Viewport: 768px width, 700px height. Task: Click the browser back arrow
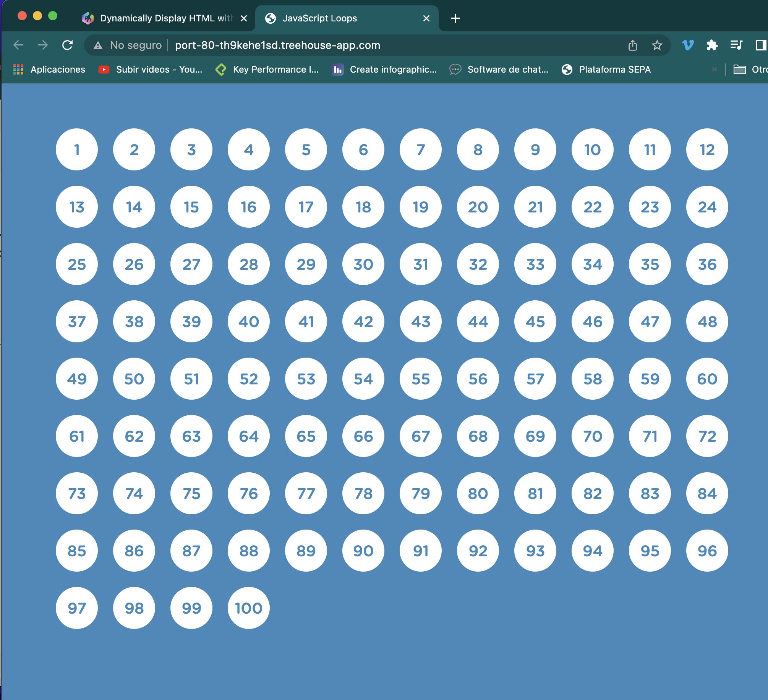click(18, 45)
